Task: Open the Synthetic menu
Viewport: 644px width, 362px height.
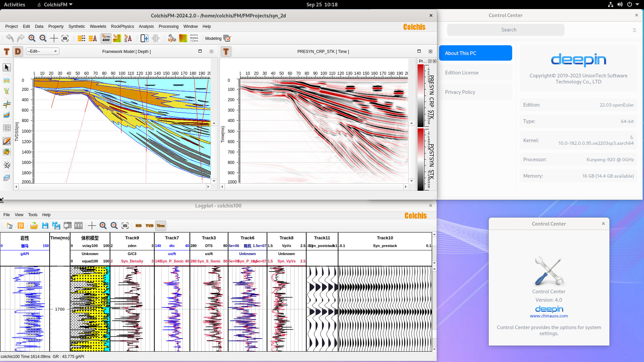Action: pos(77,26)
